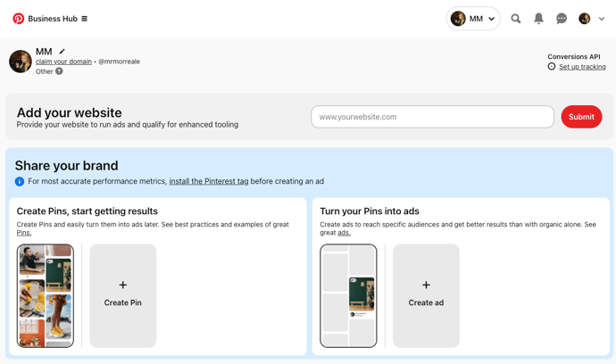Click the blue info icon under Share your brand
Viewport: 616px width, 364px height.
(20, 181)
